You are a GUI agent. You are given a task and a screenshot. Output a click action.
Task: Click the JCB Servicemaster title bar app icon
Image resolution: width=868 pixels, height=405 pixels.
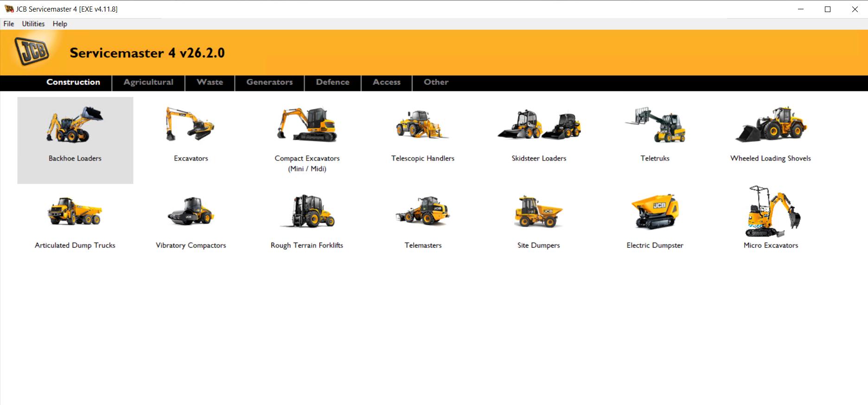click(9, 9)
